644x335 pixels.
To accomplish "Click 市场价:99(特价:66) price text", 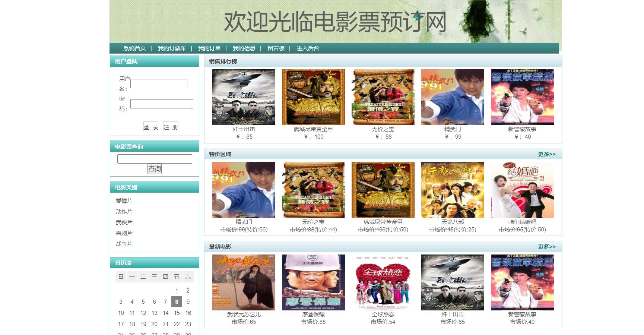I will 244,230.
